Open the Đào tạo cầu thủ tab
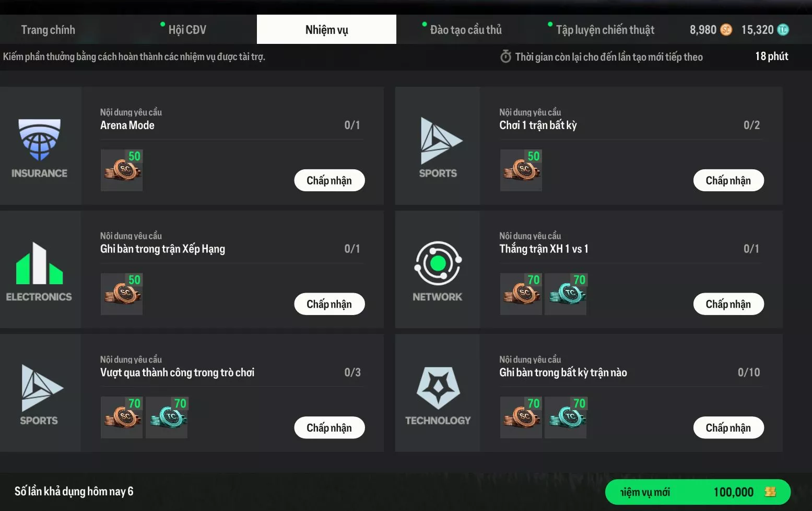 (x=465, y=30)
